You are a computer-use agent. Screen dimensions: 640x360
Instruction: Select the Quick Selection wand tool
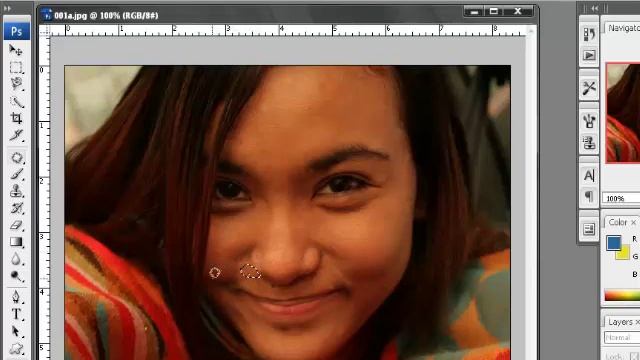point(16,101)
